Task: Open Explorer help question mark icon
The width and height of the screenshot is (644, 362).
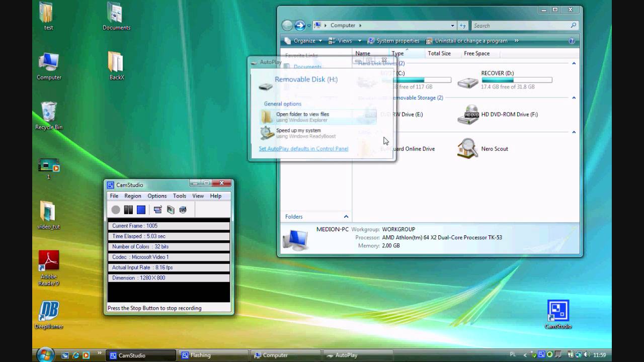Action: click(572, 41)
